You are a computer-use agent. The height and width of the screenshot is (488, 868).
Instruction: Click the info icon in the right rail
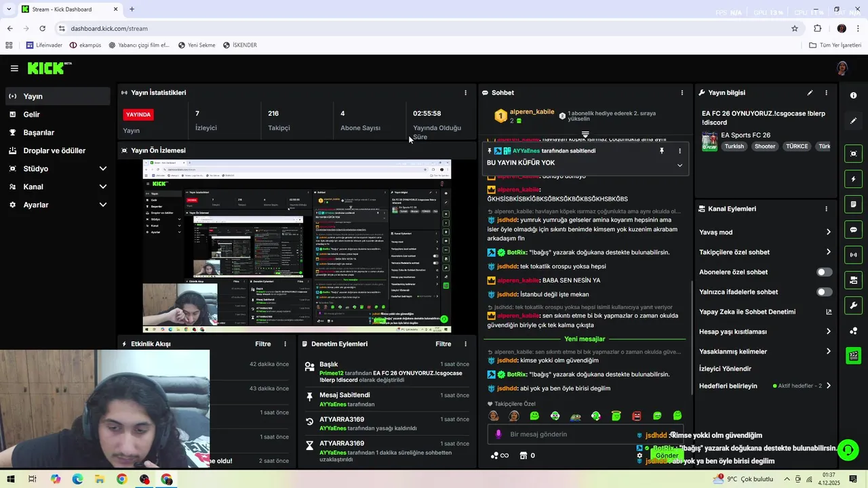coord(853,96)
